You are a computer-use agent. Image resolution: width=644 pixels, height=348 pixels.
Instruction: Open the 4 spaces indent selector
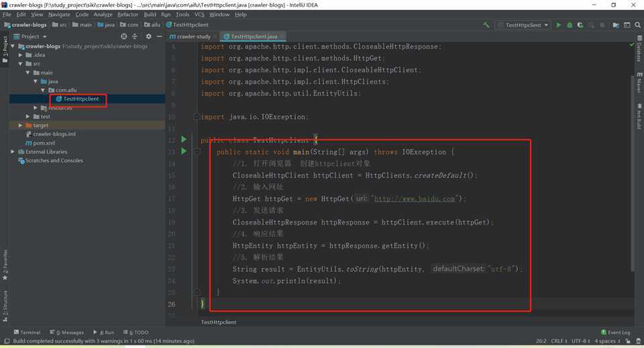607,341
